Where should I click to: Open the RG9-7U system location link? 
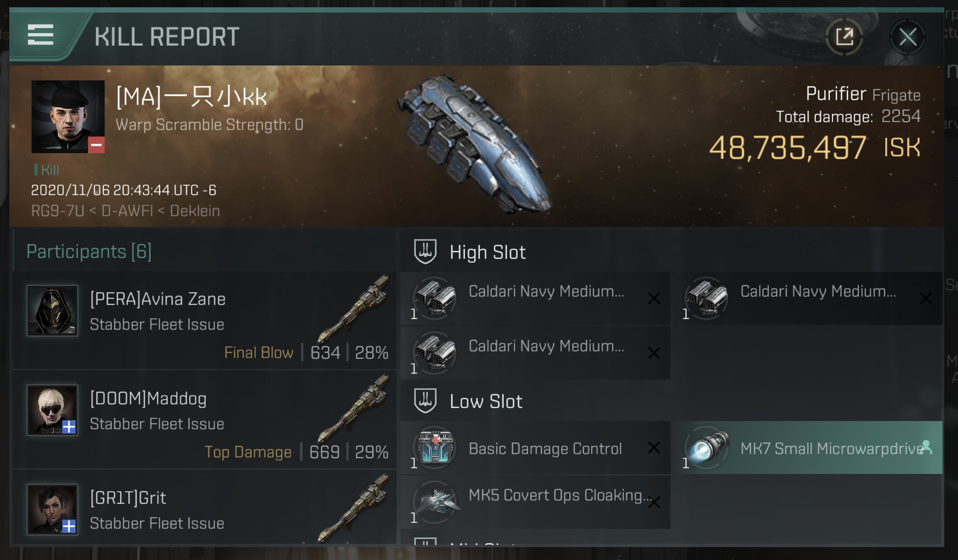pyautogui.click(x=57, y=211)
